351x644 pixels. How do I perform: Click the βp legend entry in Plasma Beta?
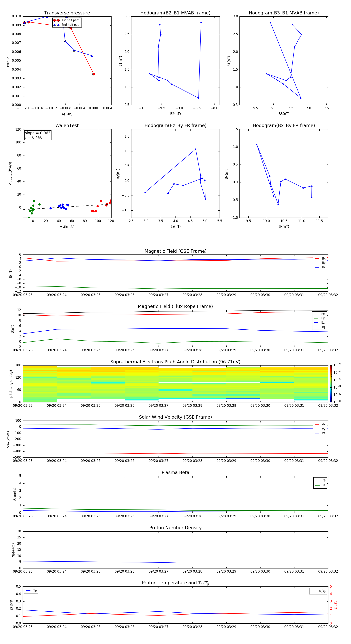[320, 480]
